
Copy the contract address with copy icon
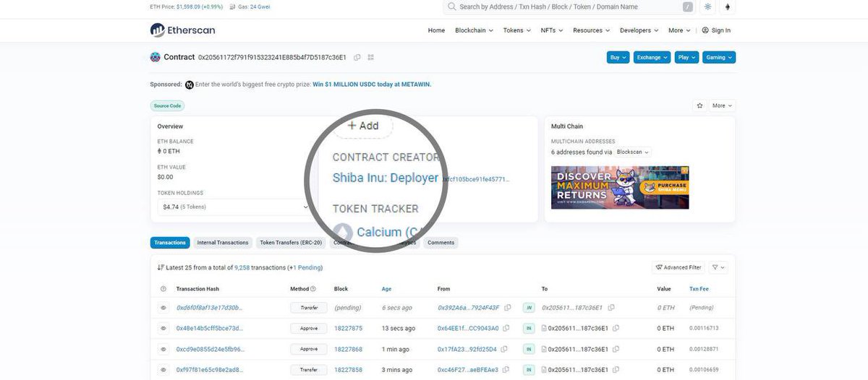click(x=357, y=57)
